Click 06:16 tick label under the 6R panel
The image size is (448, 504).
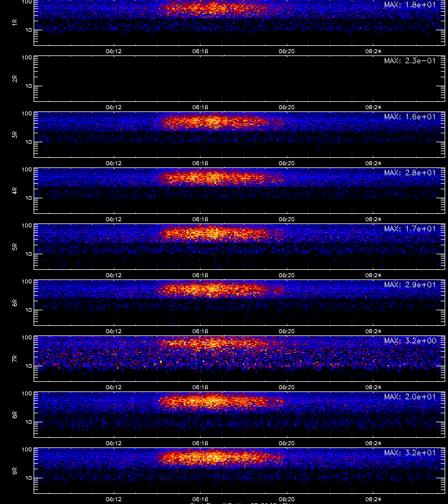[200, 331]
